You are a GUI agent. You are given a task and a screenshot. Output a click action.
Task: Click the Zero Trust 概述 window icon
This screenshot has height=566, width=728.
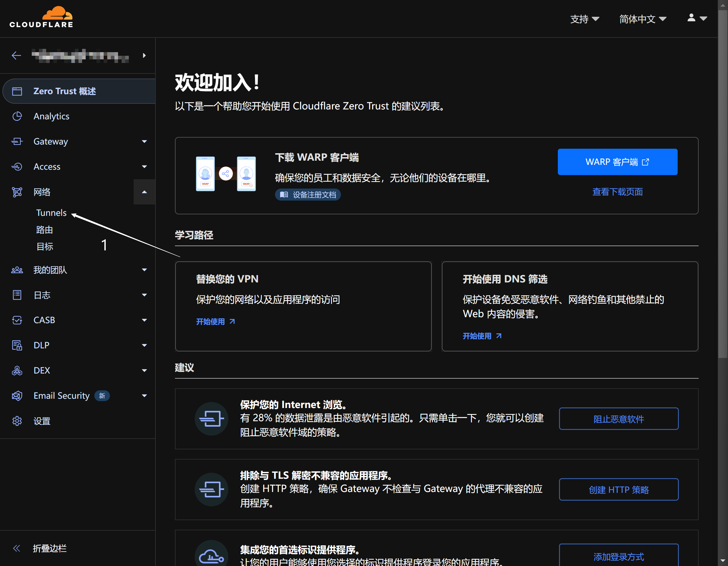(17, 91)
